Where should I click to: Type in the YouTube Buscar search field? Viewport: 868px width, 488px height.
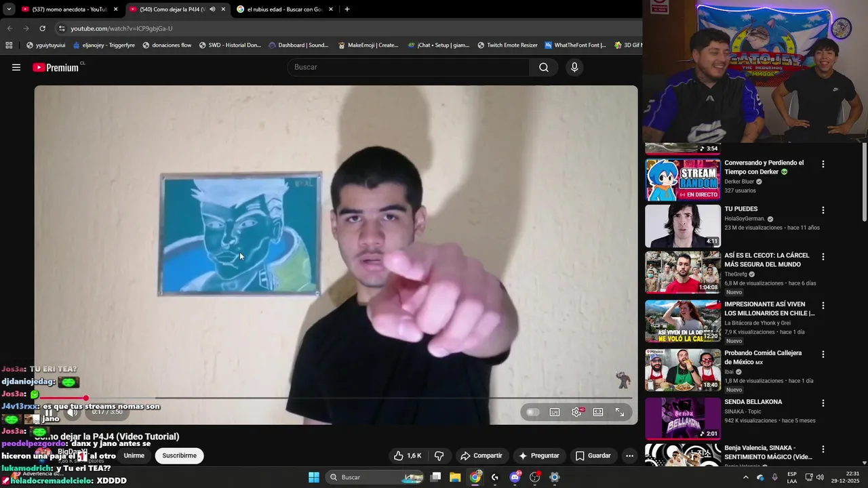click(409, 67)
